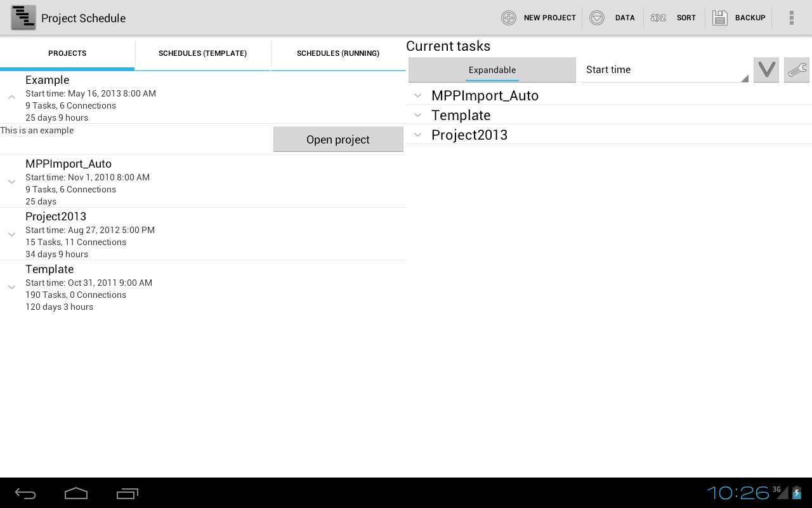Image resolution: width=812 pixels, height=508 pixels.
Task: Toggle the Expandable button
Action: tap(492, 70)
